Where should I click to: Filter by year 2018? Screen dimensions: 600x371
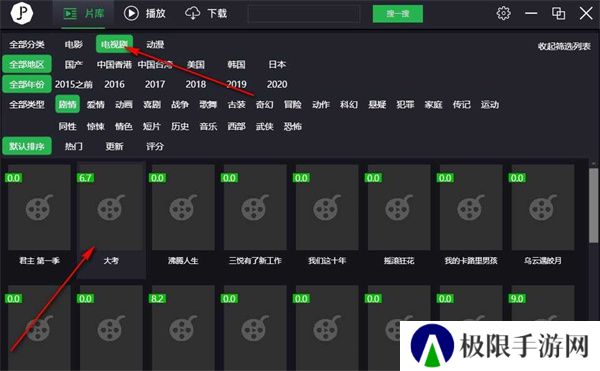click(x=196, y=84)
